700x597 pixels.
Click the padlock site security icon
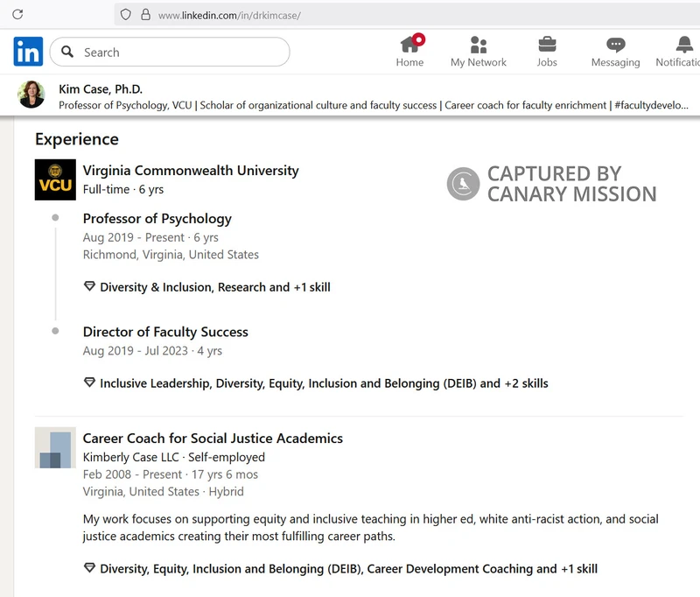coord(145,15)
